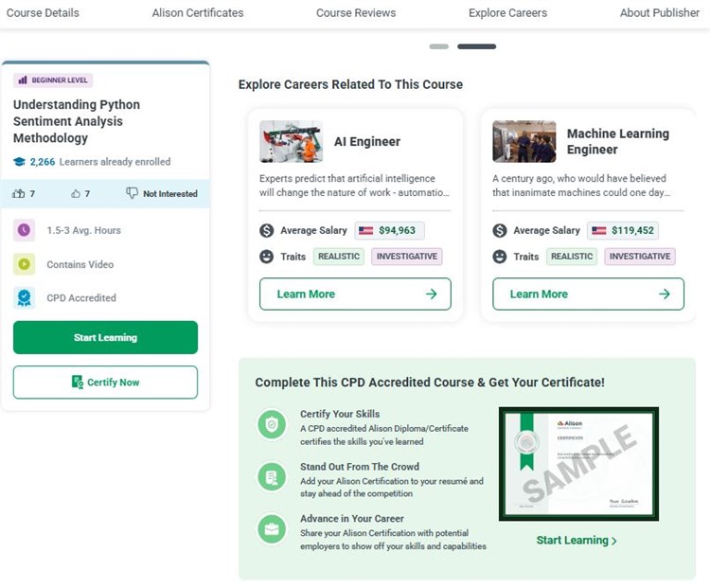Click the Explore Careers Related heading
This screenshot has height=588, width=710.
(x=350, y=84)
